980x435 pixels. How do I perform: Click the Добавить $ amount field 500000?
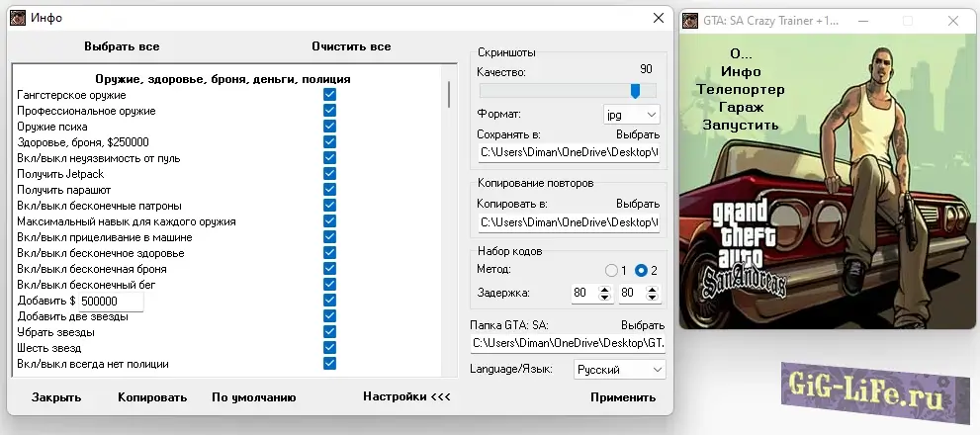[x=110, y=302]
